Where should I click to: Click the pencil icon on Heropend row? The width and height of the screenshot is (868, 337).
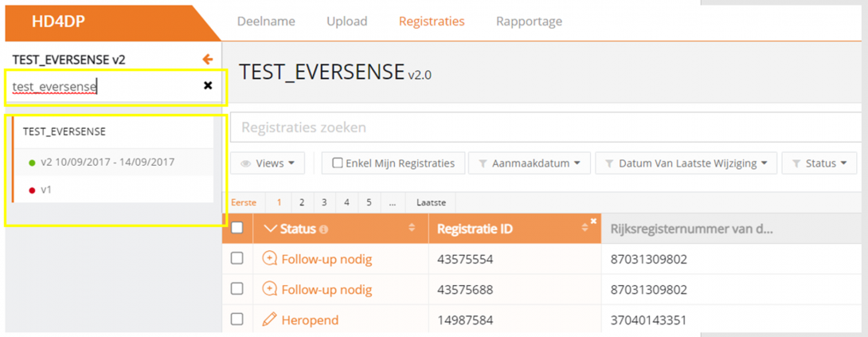269,319
